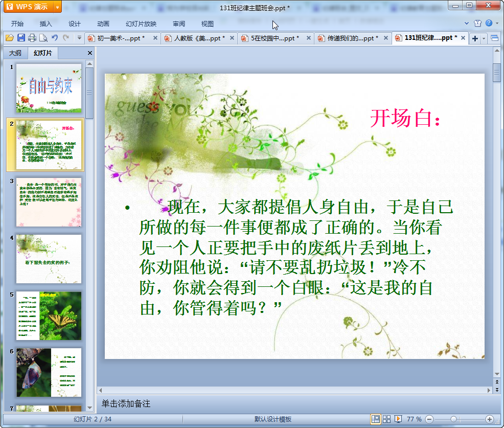Expand the new document dropdown arrow
The width and height of the screenshot is (504, 428).
tap(484, 38)
